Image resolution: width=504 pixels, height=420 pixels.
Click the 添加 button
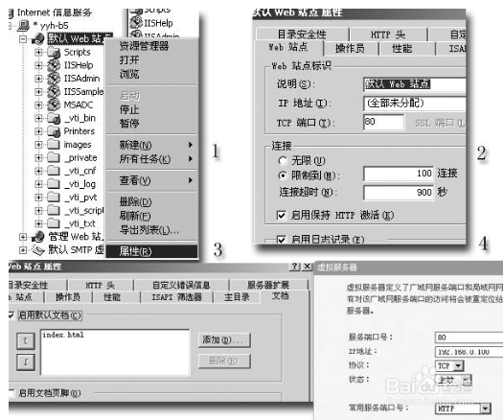(x=224, y=339)
